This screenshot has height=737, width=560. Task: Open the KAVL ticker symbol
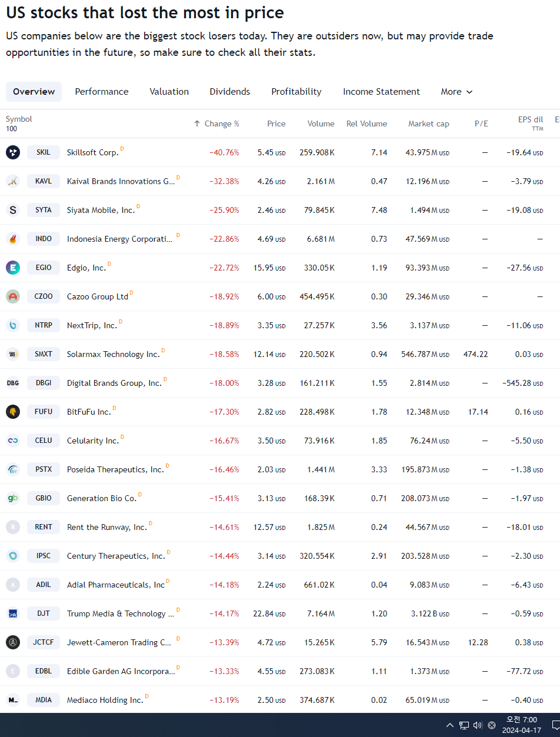[x=44, y=181]
